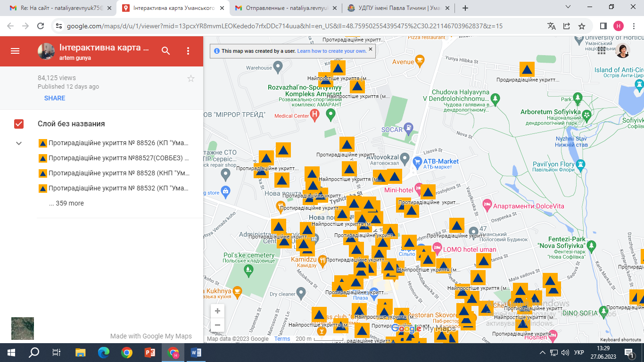This screenshot has width=644, height=362.
Task: Bookmark this page with star icon
Action: tap(582, 26)
